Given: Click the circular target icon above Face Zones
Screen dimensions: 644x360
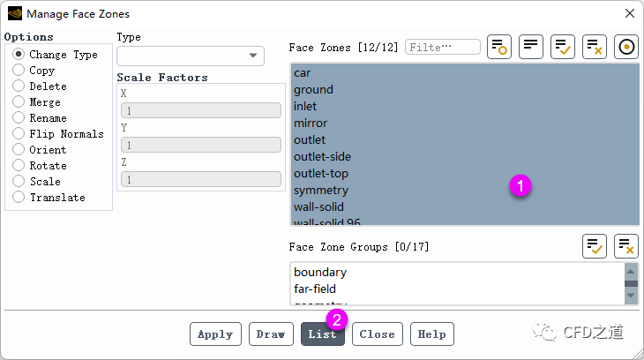Looking at the screenshot, I should click(626, 47).
